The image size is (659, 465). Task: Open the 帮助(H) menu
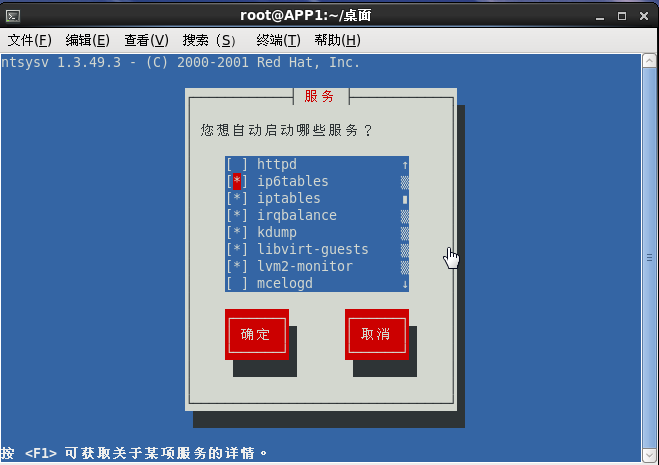pyautogui.click(x=337, y=40)
